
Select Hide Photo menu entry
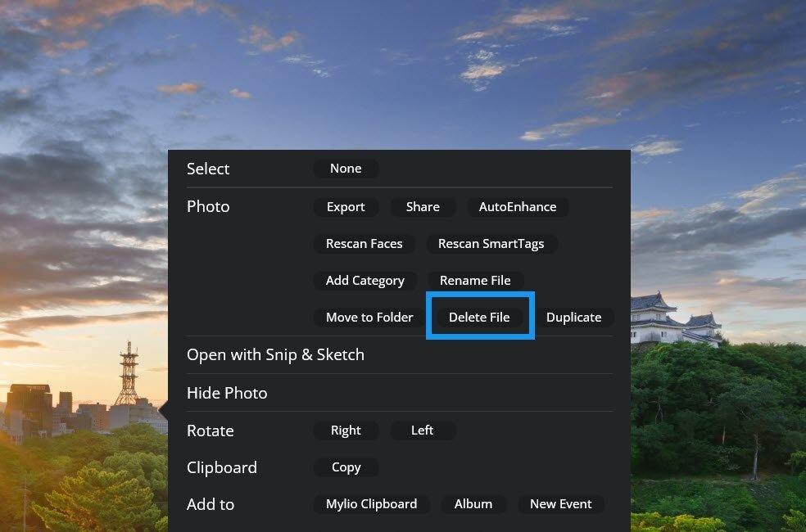[x=227, y=393]
